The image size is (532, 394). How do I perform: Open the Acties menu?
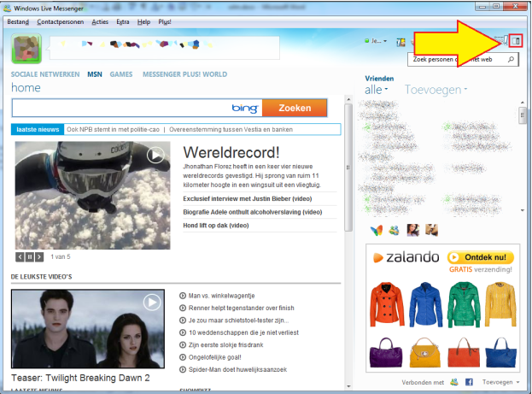100,21
